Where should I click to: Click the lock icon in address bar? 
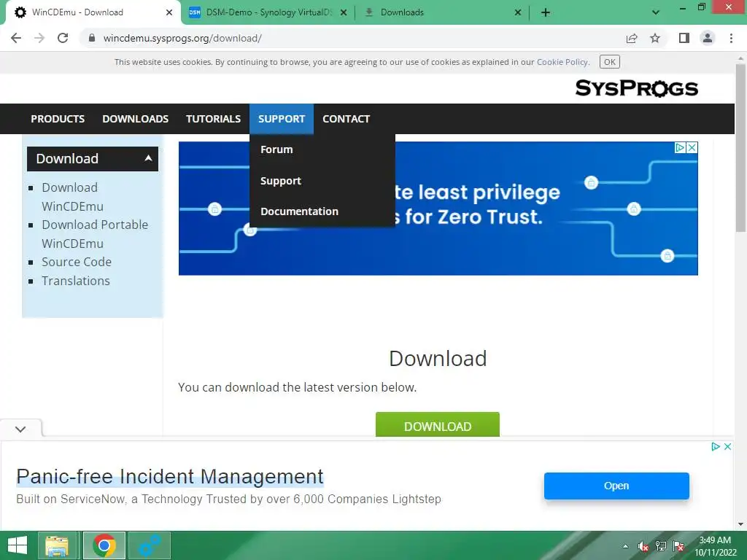(x=92, y=38)
